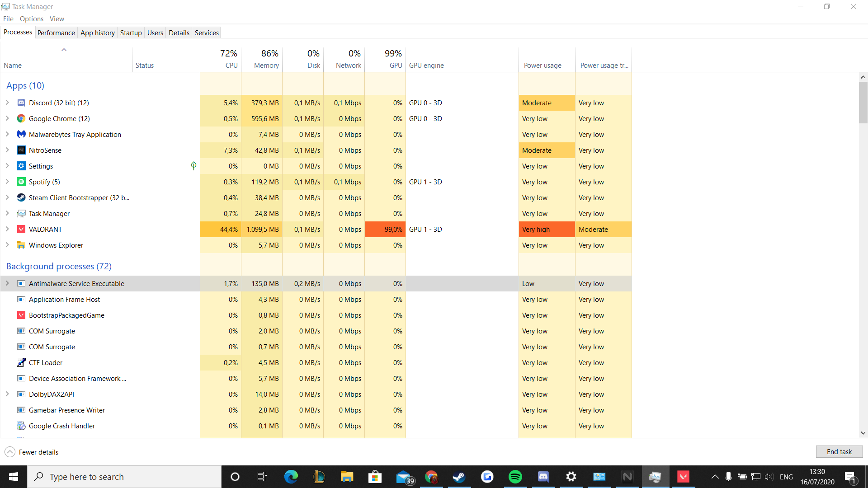
Task: Open Microsoft Edge from the taskbar
Action: [291, 477]
